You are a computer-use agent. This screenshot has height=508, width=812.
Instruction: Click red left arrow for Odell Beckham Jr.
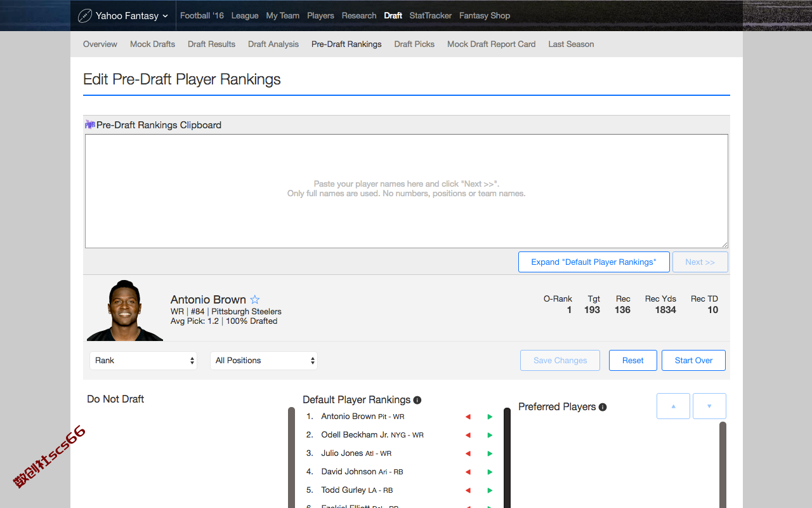468,435
